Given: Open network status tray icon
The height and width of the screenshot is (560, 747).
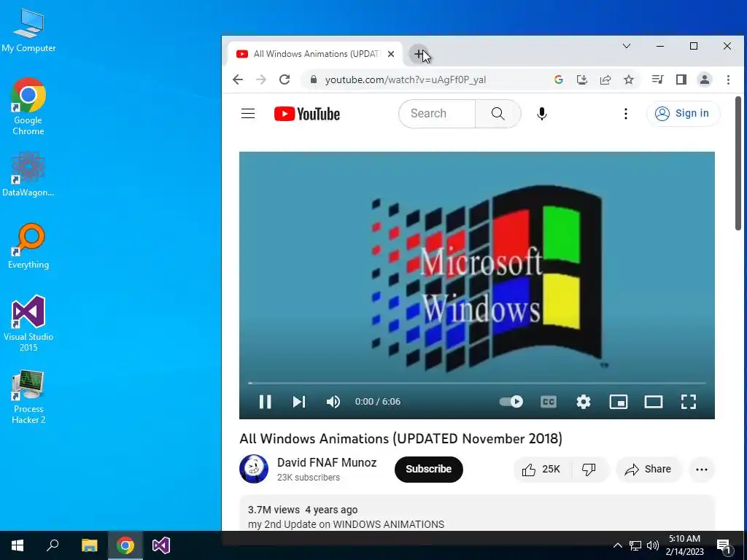Looking at the screenshot, I should 635,545.
